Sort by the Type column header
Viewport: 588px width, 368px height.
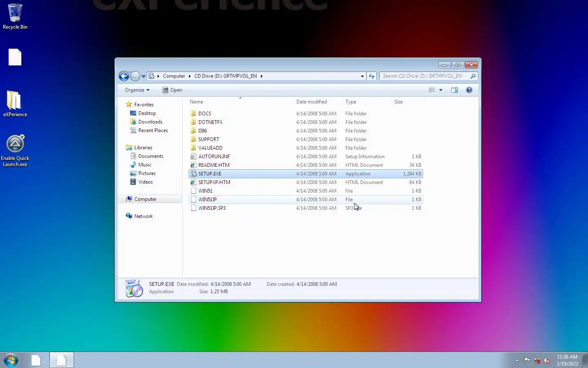367,102
